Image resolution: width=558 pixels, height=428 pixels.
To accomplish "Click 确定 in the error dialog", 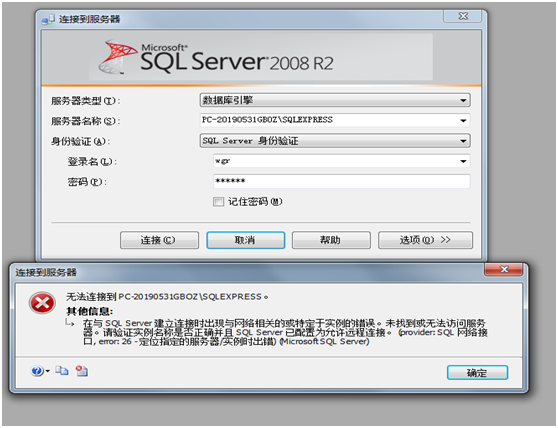I will 477,373.
